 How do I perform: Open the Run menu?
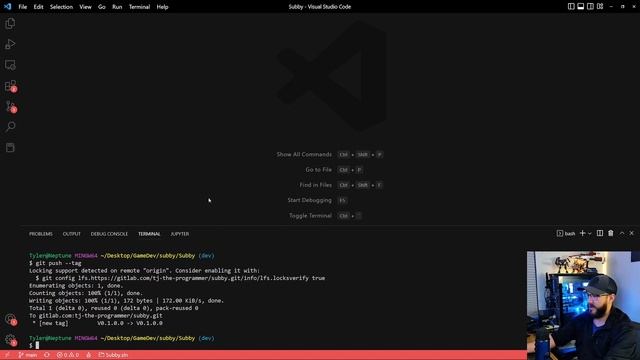(117, 7)
